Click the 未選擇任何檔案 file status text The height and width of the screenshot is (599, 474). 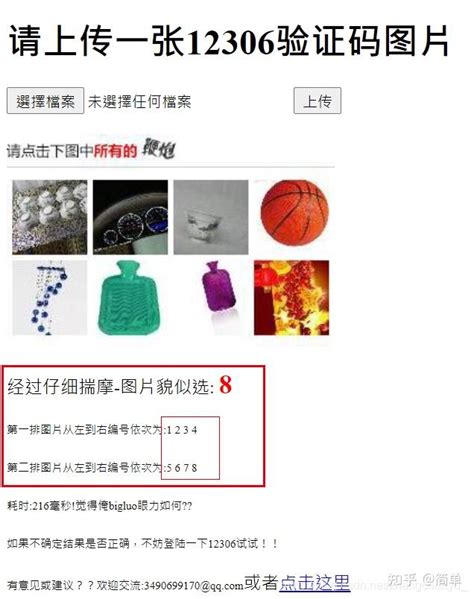(139, 102)
